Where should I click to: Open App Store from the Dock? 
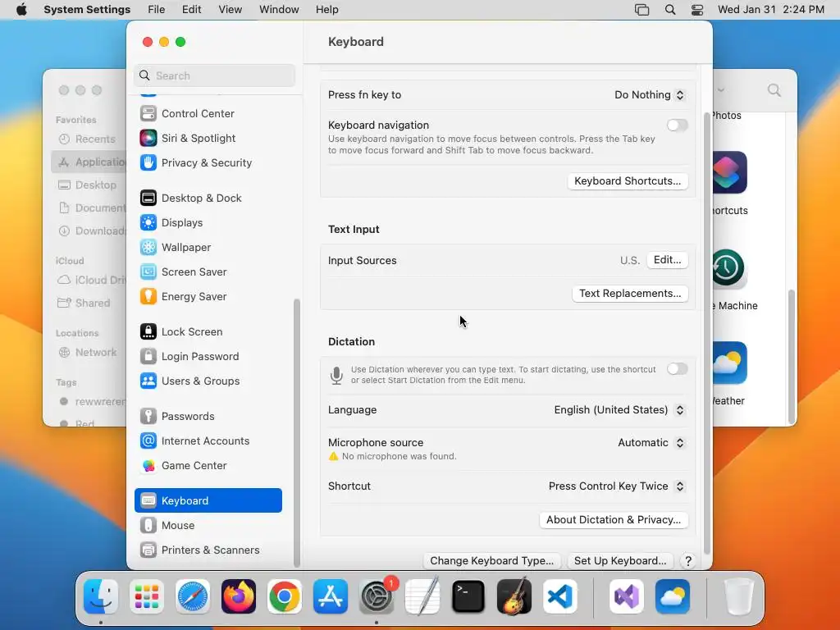point(331,596)
